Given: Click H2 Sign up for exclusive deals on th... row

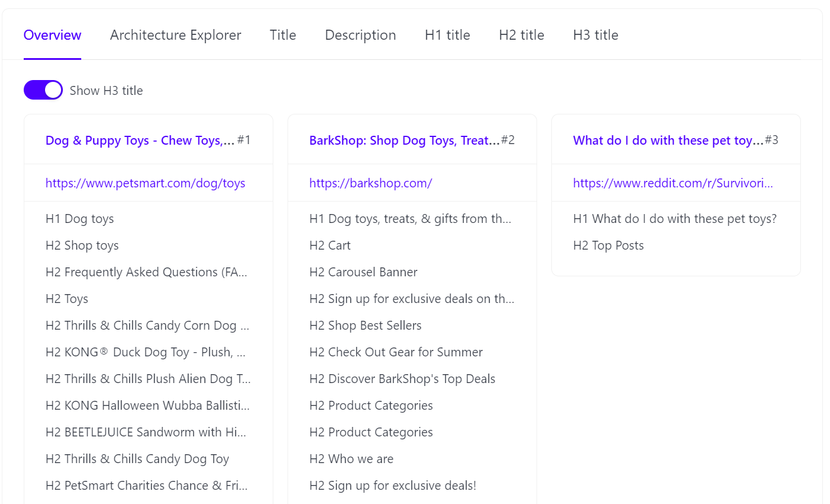Looking at the screenshot, I should tap(412, 299).
